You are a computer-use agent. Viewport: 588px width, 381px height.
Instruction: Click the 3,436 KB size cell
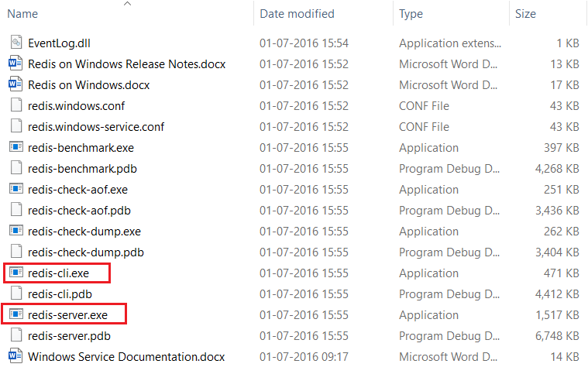coord(557,211)
